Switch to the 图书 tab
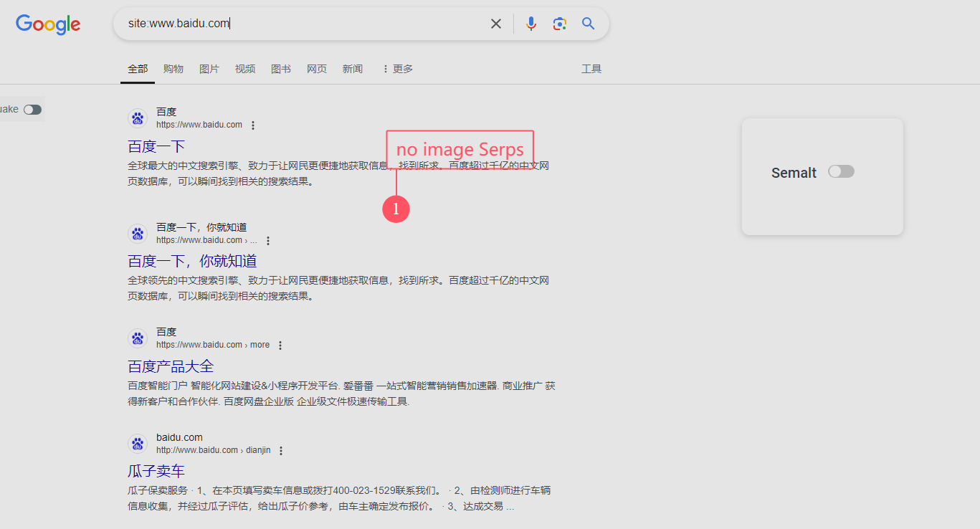Image resolution: width=980 pixels, height=529 pixels. pyautogui.click(x=281, y=69)
